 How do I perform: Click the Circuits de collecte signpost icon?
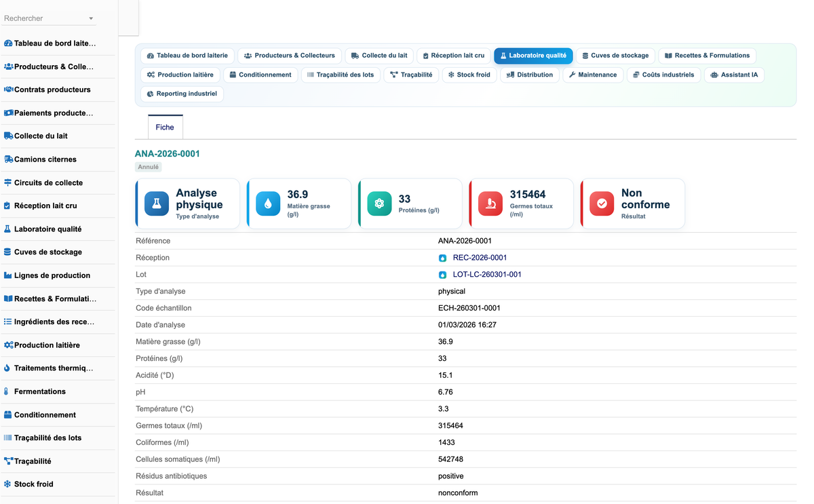pyautogui.click(x=8, y=182)
